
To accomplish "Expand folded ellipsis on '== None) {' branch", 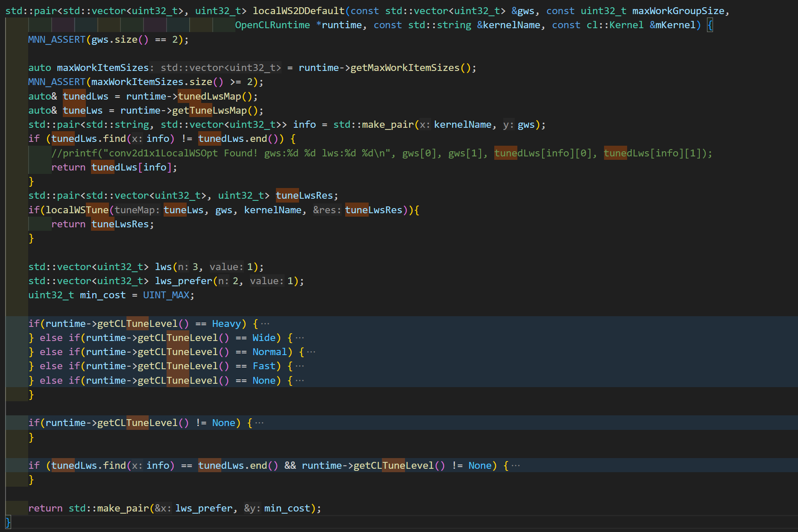I will coord(299,380).
